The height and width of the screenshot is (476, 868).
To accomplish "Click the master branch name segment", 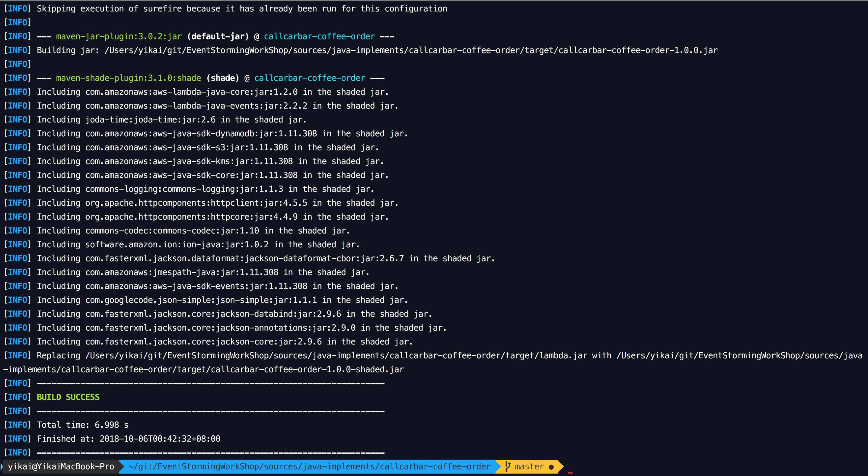I will tap(529, 467).
